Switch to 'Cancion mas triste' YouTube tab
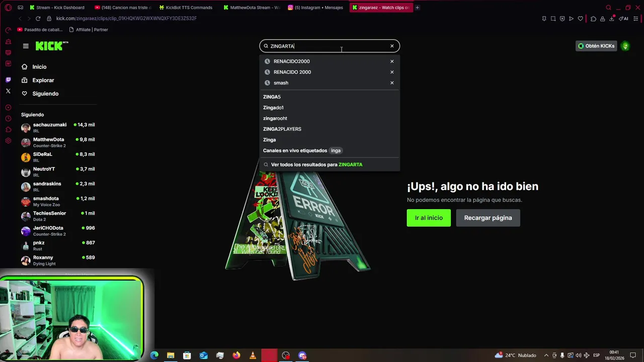The image size is (644, 362). (x=123, y=8)
